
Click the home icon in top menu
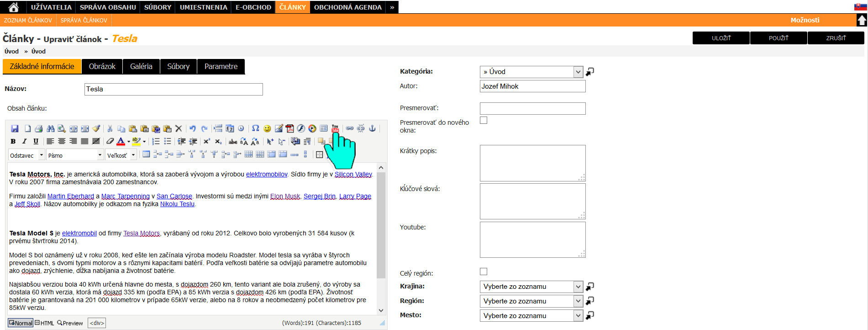[14, 7]
